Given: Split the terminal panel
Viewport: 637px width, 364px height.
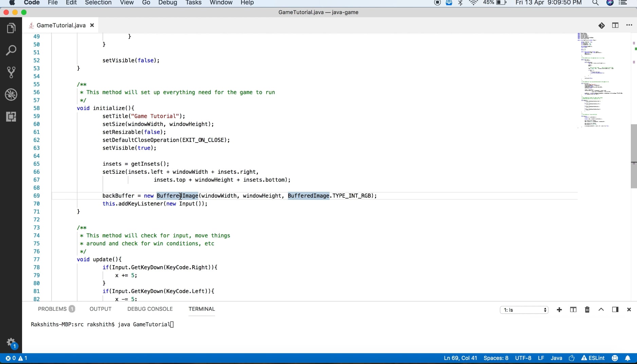Looking at the screenshot, I should (573, 309).
